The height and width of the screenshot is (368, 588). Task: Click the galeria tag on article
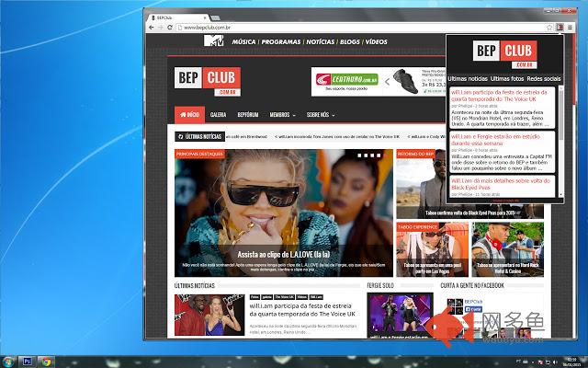(266, 297)
